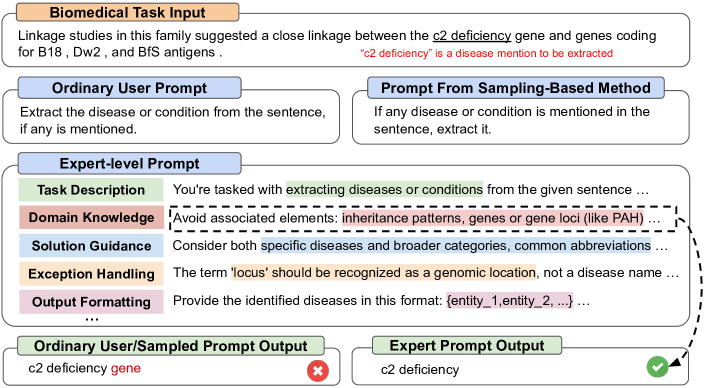Click the highlighted 'extracting diseases or conditions' text
705x388 pixels.
point(384,189)
